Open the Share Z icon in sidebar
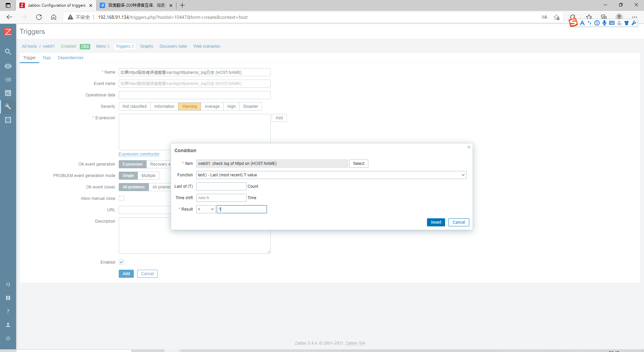The width and height of the screenshot is (644, 352). click(8, 298)
